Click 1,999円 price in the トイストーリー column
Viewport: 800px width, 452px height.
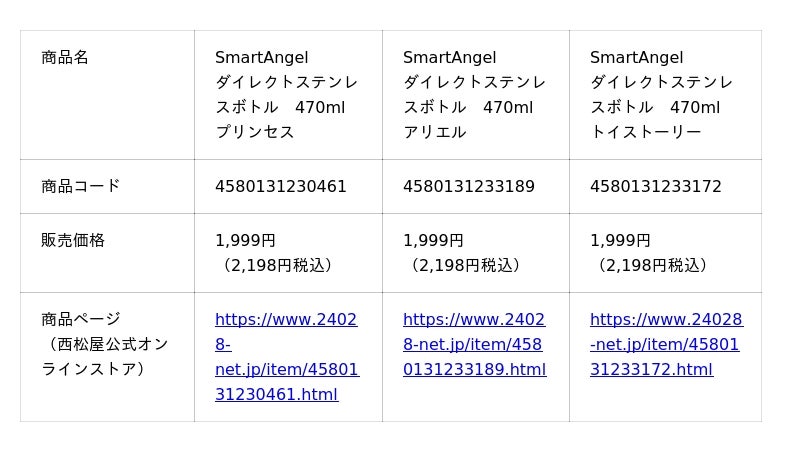tap(620, 240)
